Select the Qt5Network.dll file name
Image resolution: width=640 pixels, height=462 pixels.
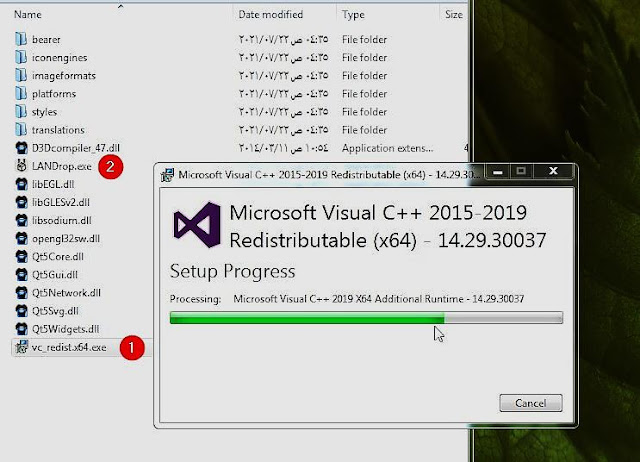66,293
